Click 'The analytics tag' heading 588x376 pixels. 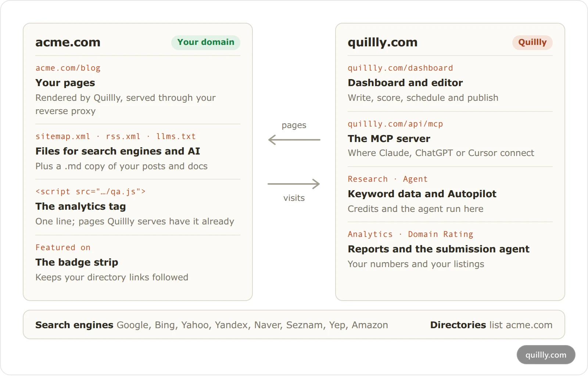point(80,206)
